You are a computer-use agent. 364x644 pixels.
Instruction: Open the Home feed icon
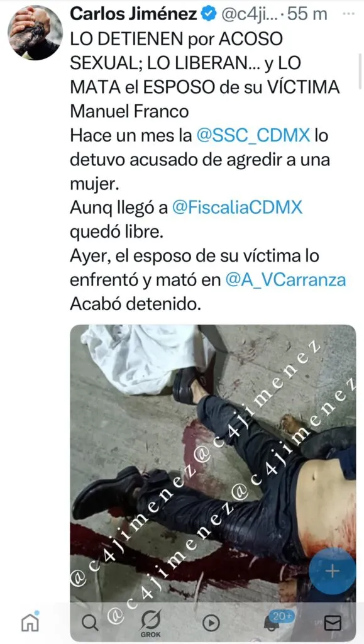coord(30,621)
